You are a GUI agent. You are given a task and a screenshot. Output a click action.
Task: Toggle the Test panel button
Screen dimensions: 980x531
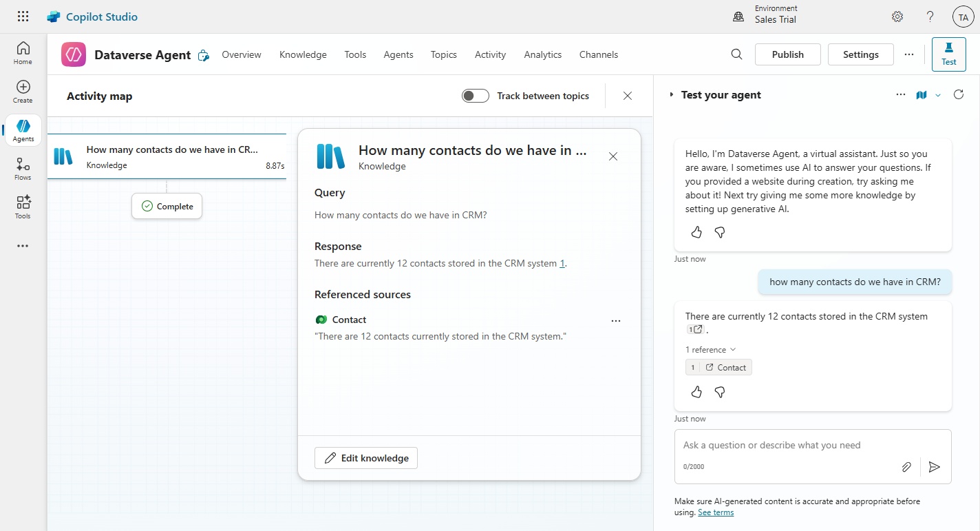tap(948, 54)
